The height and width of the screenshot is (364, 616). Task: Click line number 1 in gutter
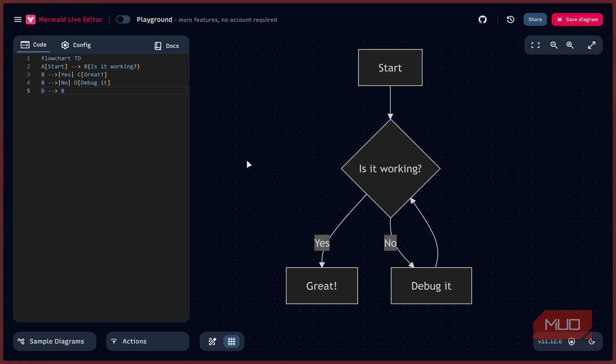pyautogui.click(x=28, y=58)
